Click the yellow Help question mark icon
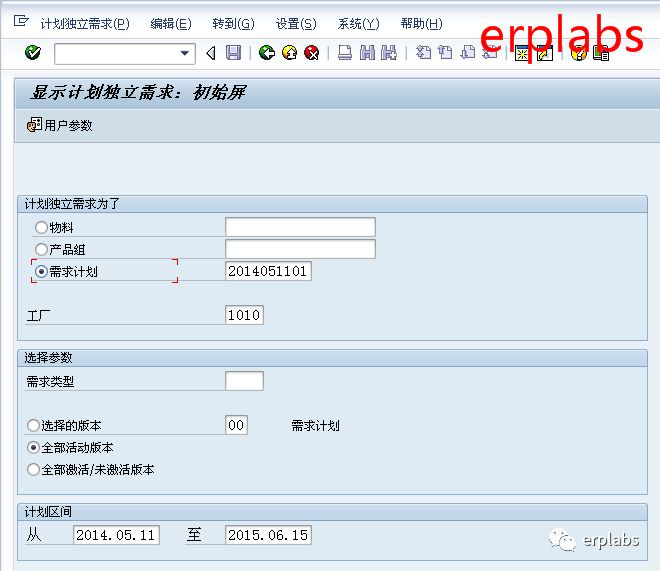660x571 pixels. (578, 53)
